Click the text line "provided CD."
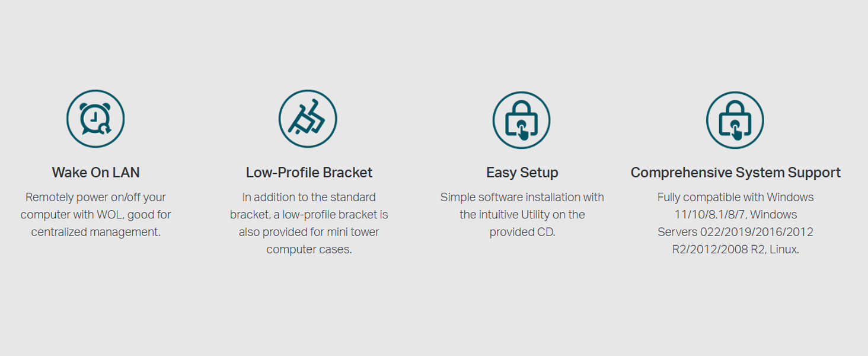The height and width of the screenshot is (356, 868). (522, 232)
